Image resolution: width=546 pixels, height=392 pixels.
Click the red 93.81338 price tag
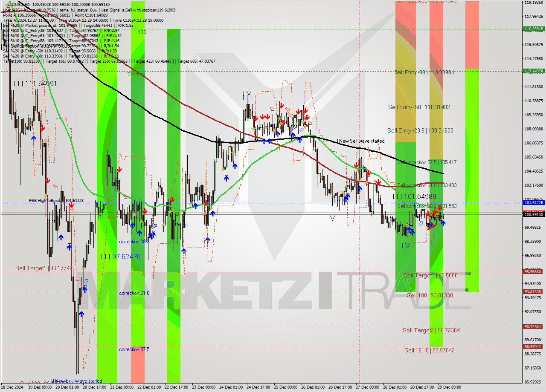pyautogui.click(x=533, y=292)
